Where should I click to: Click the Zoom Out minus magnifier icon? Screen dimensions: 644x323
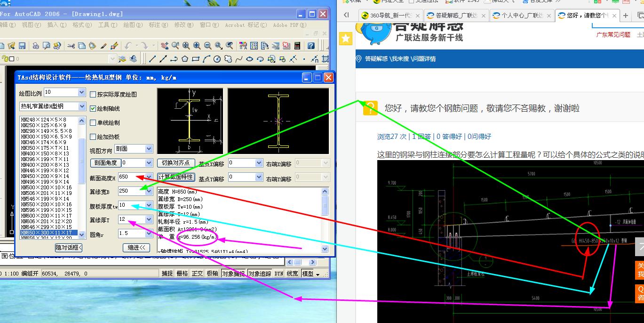[207, 46]
